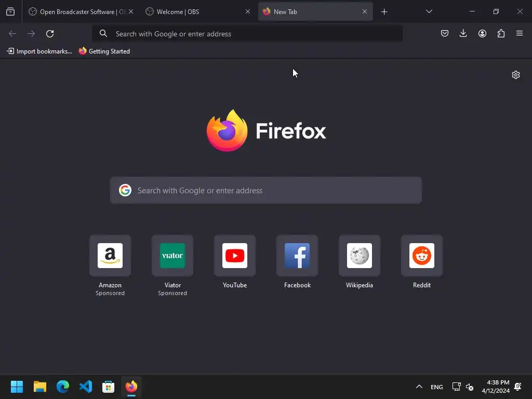Click the muted volume tray icon
The height and width of the screenshot is (399, 532).
(470, 387)
